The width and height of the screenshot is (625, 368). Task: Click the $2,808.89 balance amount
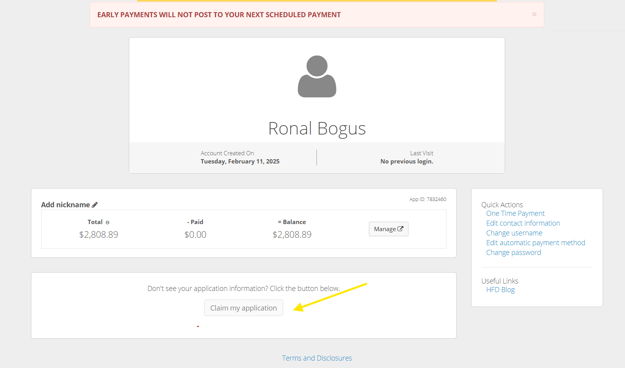click(x=292, y=234)
